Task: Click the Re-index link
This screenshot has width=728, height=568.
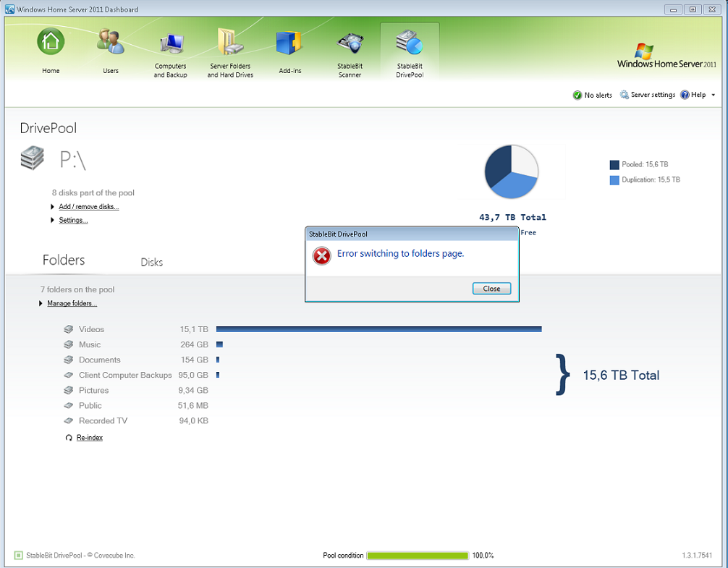Action: [90, 438]
